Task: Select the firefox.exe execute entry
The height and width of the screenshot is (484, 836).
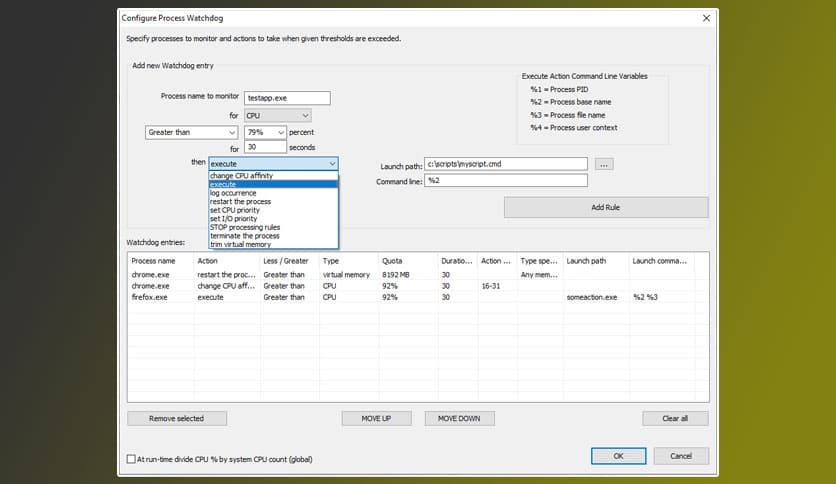Action: coord(418,297)
